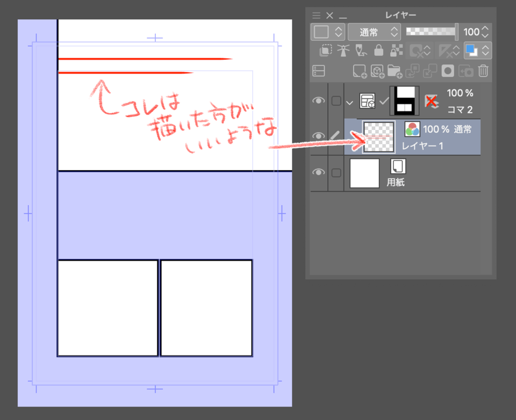The height and width of the screenshot is (420, 516).
Task: Close the レイヤー palette with the X
Action: tap(329, 16)
